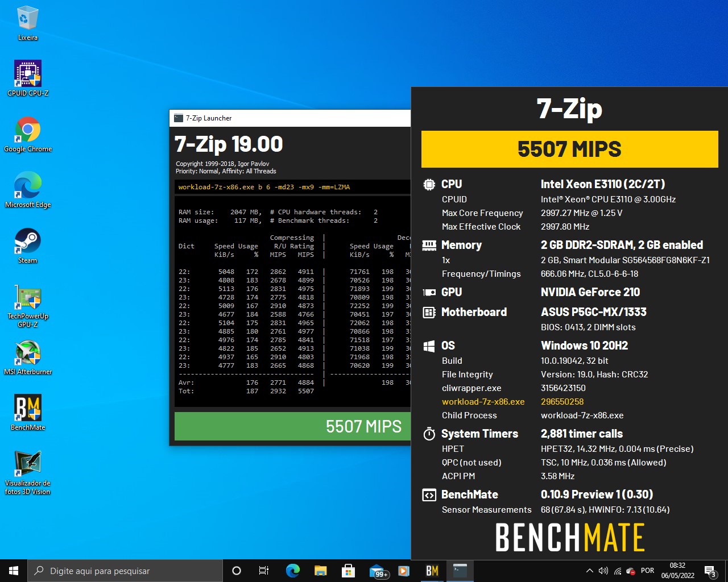Click 'Copyright 1999-2018, Igor Pavlov' text
728x582 pixels.
coord(222,164)
